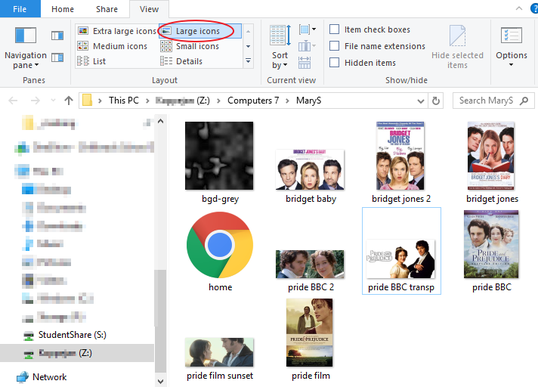Switch to List layout
Viewport: 538px width, 387px height.
[92, 61]
